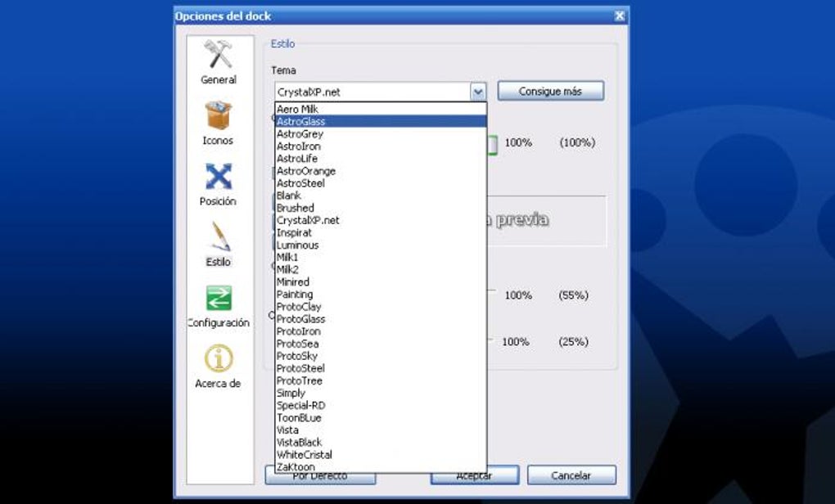Select the ZaKtoon theme
The image size is (835, 504).
click(x=381, y=466)
